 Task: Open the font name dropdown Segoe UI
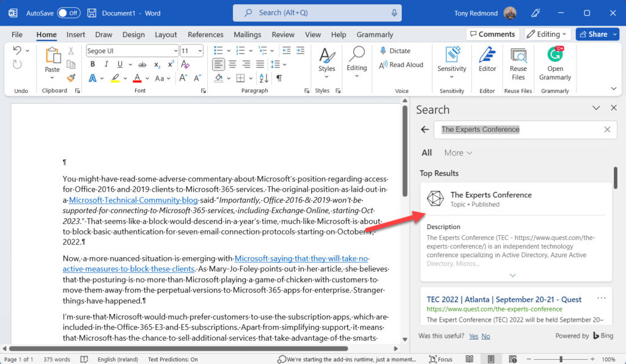pos(175,51)
